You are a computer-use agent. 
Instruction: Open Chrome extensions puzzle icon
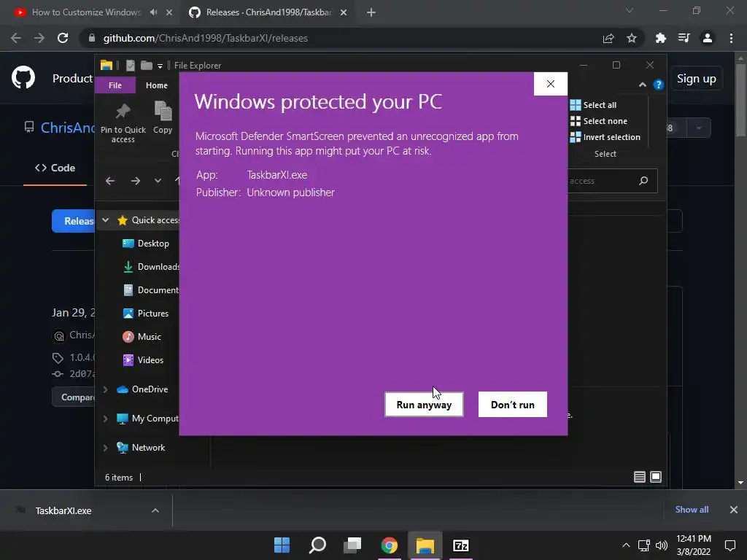[660, 38]
